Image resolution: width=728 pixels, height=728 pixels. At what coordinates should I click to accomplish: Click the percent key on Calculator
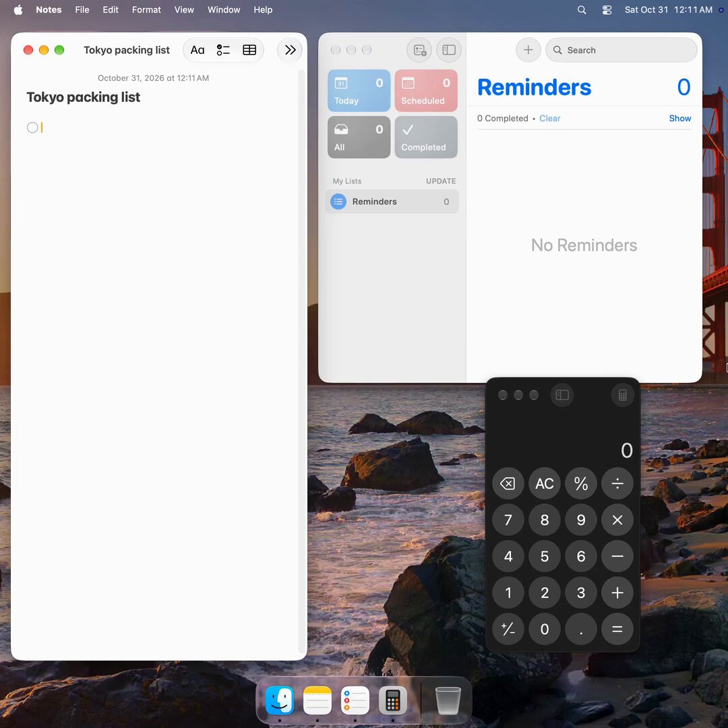(x=581, y=483)
